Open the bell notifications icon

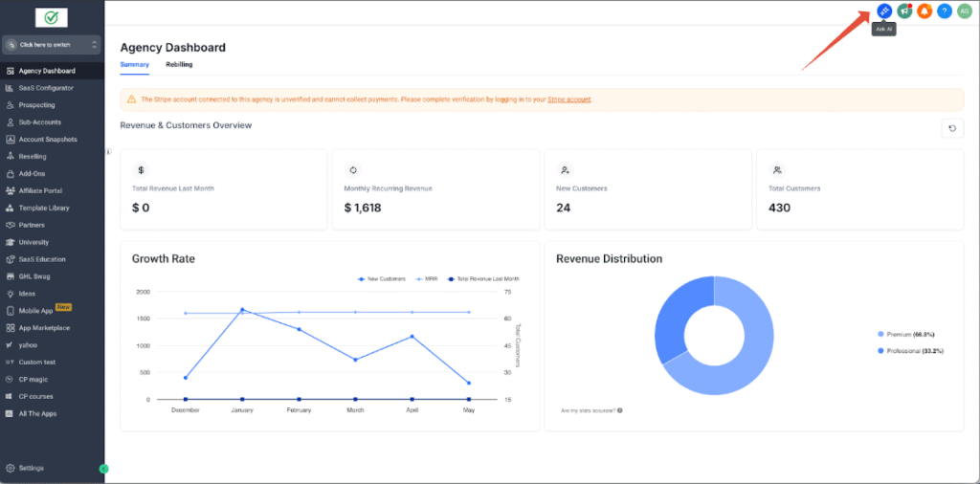coord(924,11)
